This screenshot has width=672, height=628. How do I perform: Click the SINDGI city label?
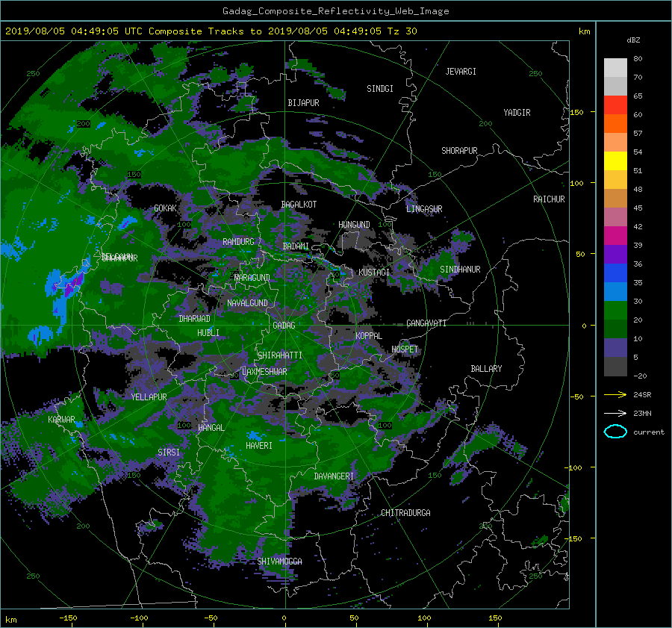tap(380, 89)
